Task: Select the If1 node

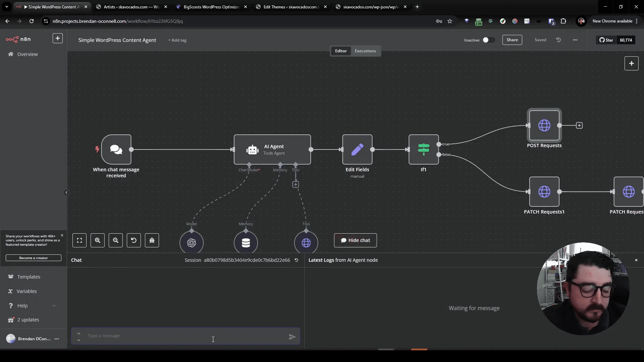Action: [x=424, y=149]
